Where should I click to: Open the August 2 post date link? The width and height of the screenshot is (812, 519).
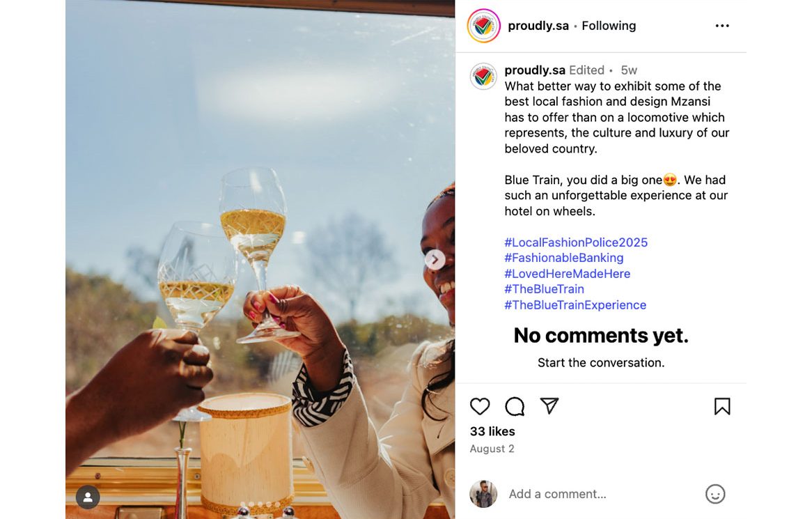492,449
